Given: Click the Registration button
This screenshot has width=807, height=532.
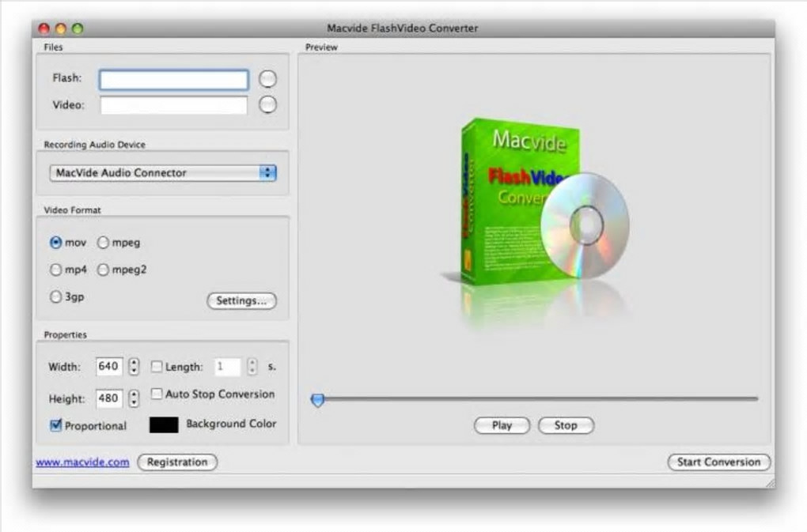Looking at the screenshot, I should point(177,462).
